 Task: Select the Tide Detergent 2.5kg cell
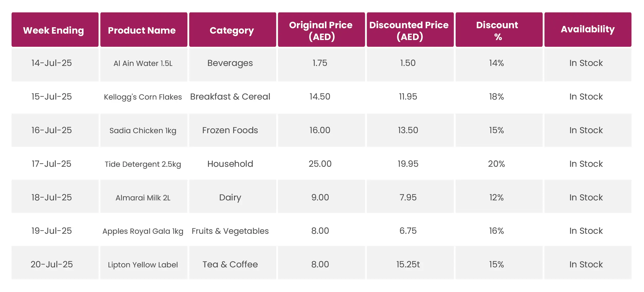tap(143, 164)
